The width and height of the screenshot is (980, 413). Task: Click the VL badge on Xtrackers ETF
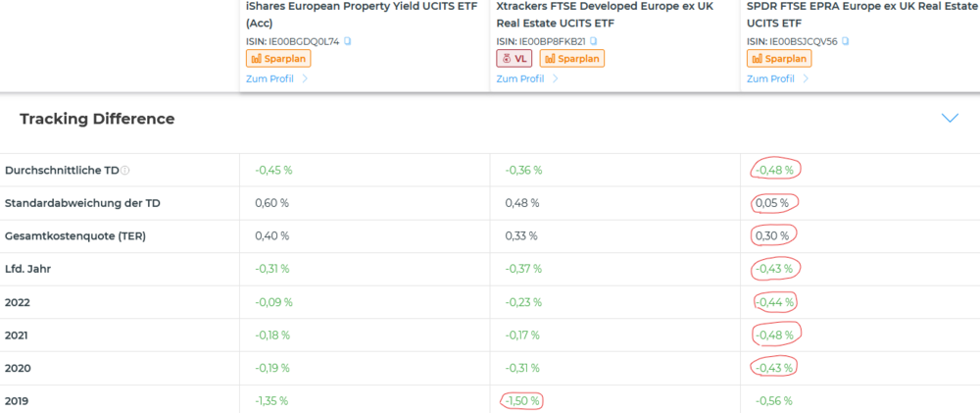[x=515, y=59]
